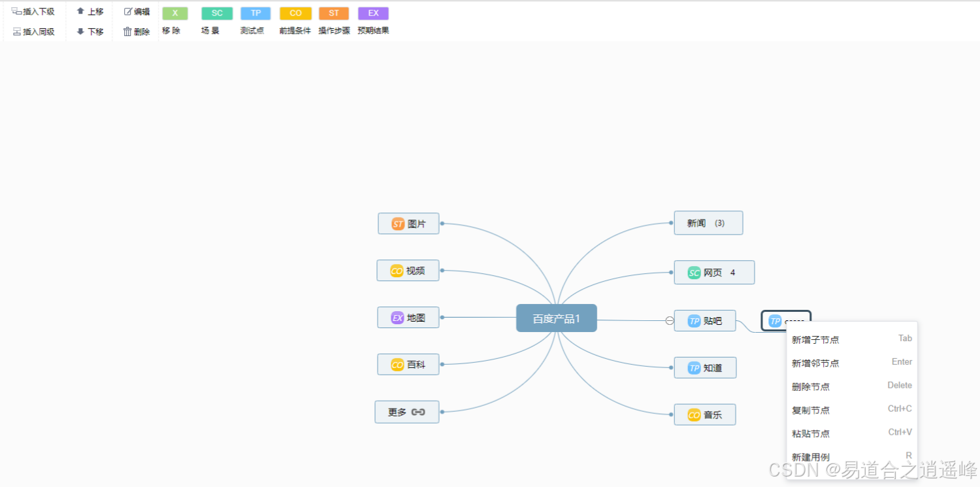Click the 删除 trash button
Image resolution: width=980 pixels, height=487 pixels.
137,31
